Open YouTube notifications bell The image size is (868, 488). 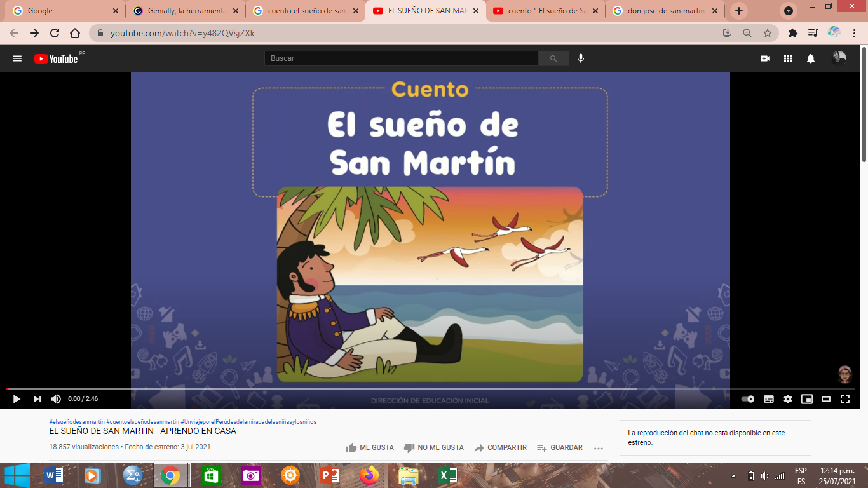pos(810,58)
